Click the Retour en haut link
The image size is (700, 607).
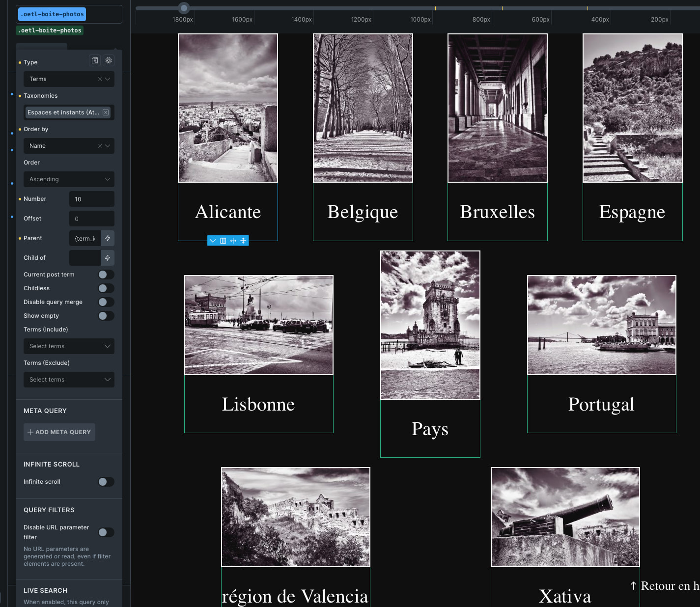coord(666,586)
